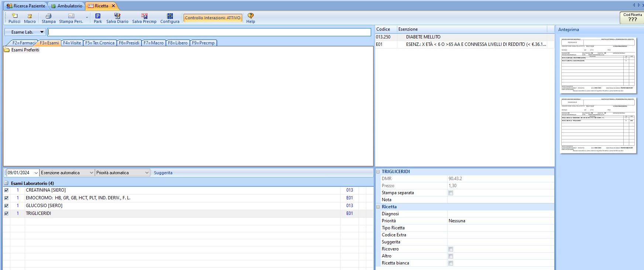644x270 pixels.
Task: Select the F6=Presidi tab
Action: tap(129, 43)
